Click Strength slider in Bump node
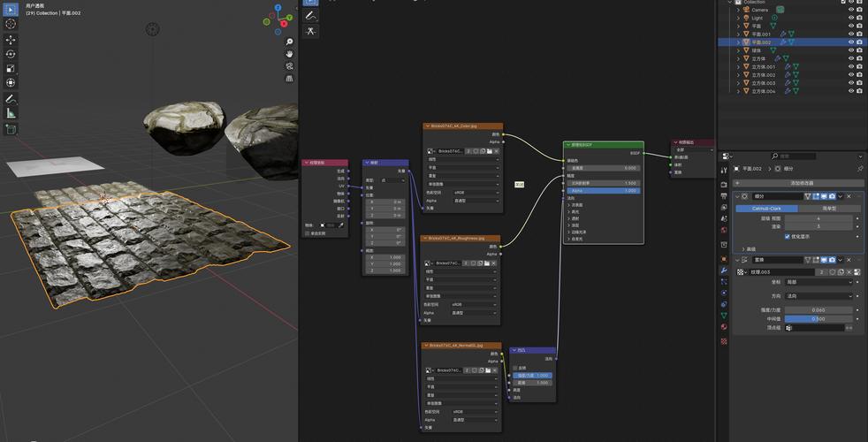Image resolution: width=868 pixels, height=442 pixels. (532, 376)
